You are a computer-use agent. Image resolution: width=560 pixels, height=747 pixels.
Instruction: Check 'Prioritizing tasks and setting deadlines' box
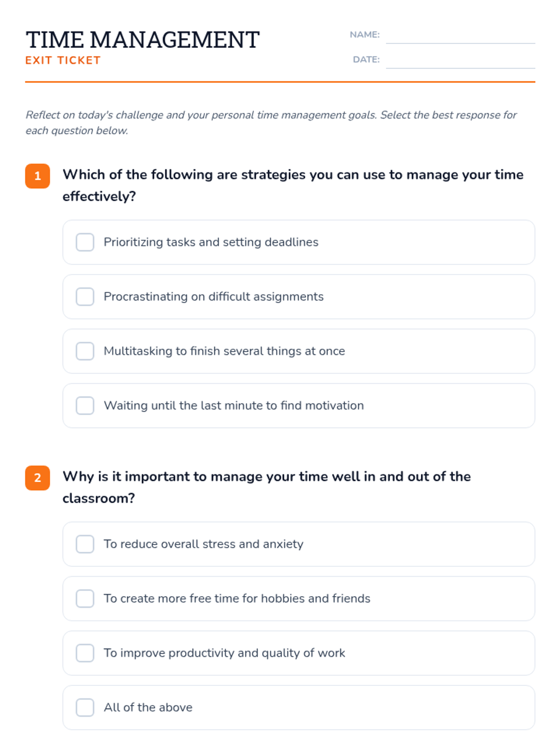point(85,242)
